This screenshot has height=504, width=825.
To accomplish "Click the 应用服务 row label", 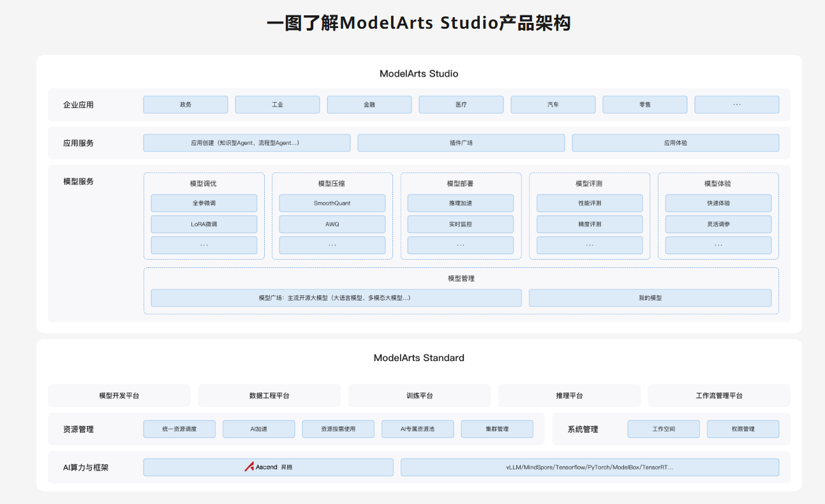I will (78, 143).
